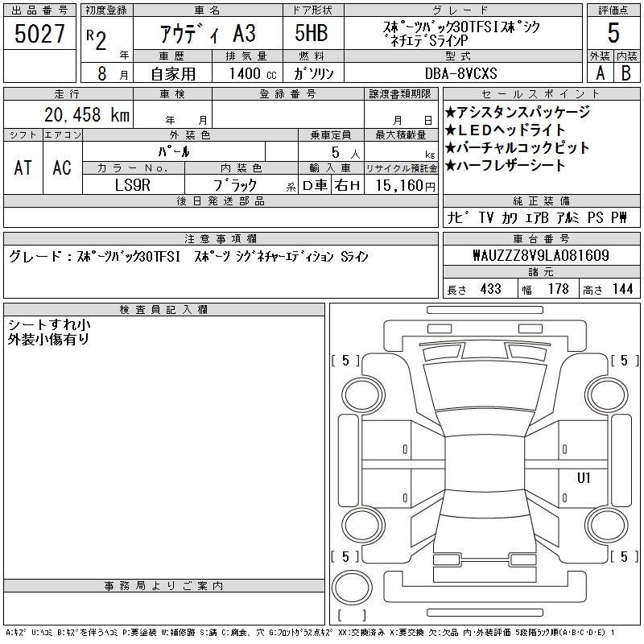Click exterior grade A
The width and height of the screenshot is (644, 644).
601,73
